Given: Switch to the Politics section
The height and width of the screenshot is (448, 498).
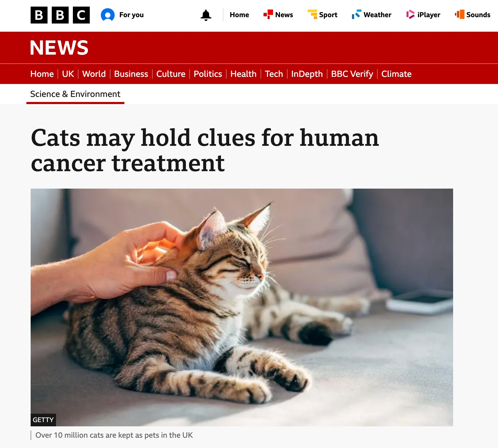Looking at the screenshot, I should point(208,74).
